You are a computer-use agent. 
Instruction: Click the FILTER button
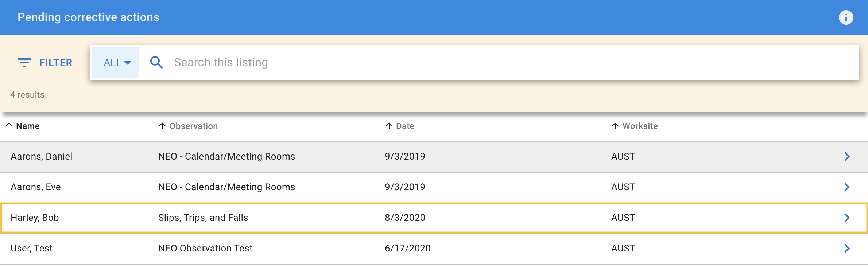click(55, 63)
